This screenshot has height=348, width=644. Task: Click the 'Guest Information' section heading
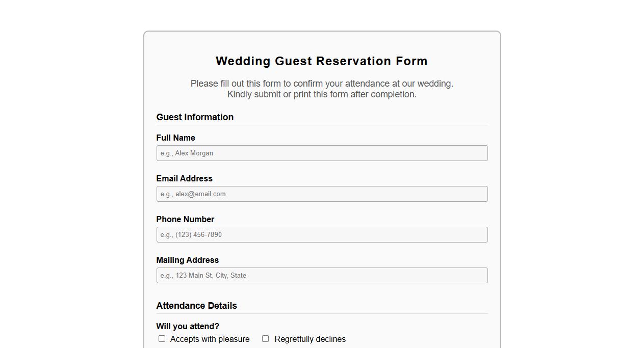(195, 117)
